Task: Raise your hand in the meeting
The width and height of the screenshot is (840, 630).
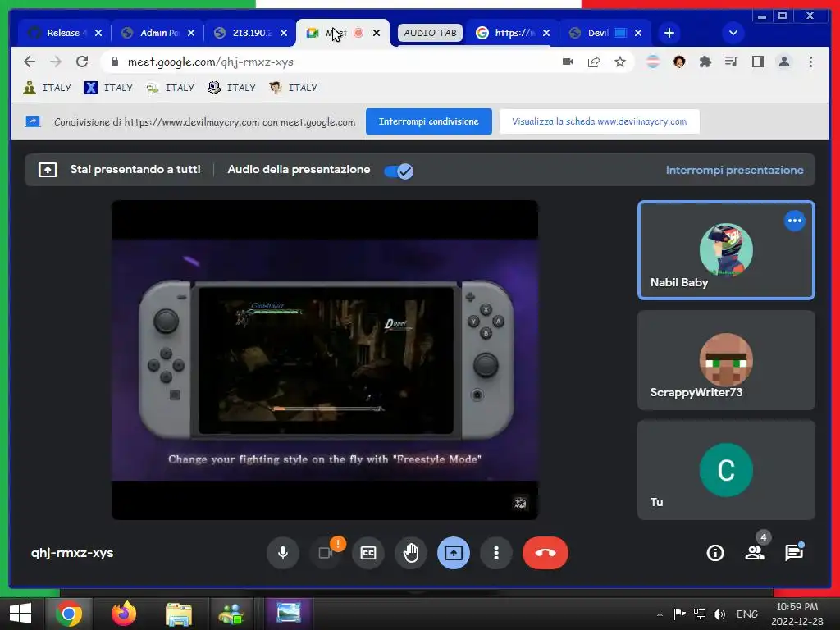Action: click(x=411, y=553)
